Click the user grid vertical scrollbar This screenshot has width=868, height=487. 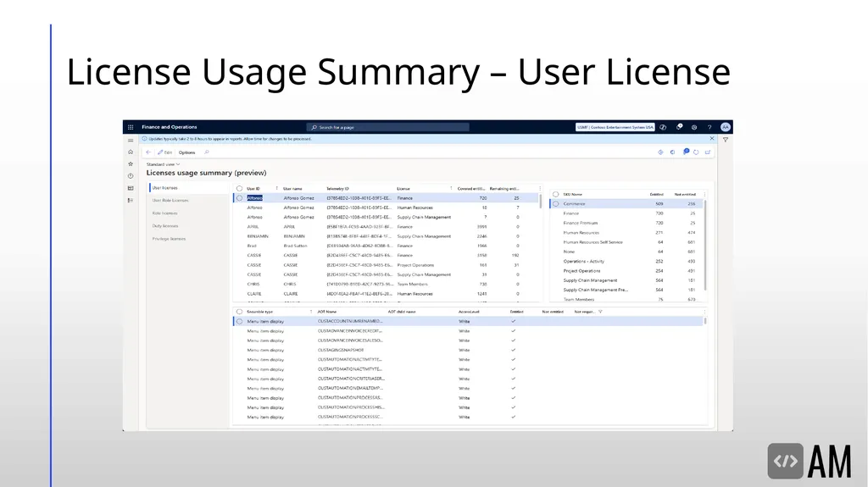pyautogui.click(x=540, y=202)
